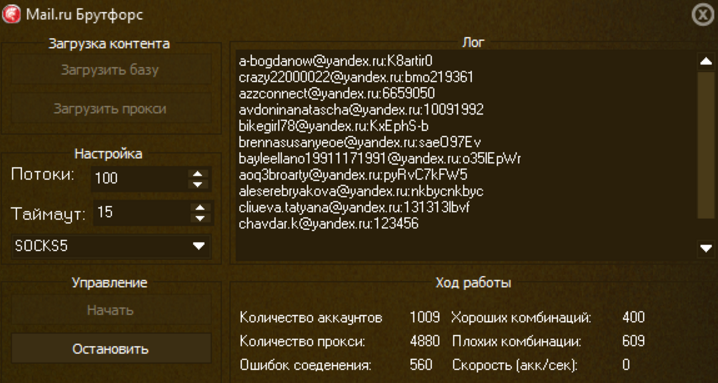The width and height of the screenshot is (718, 383).
Task: Click the connection errors value 560
Action: [x=421, y=365]
